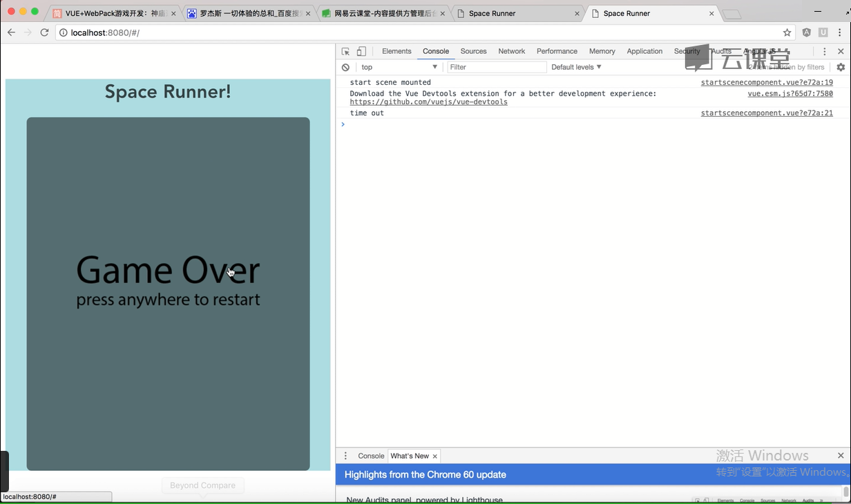Open the Network panel
This screenshot has height=504, width=851.
pyautogui.click(x=511, y=52)
